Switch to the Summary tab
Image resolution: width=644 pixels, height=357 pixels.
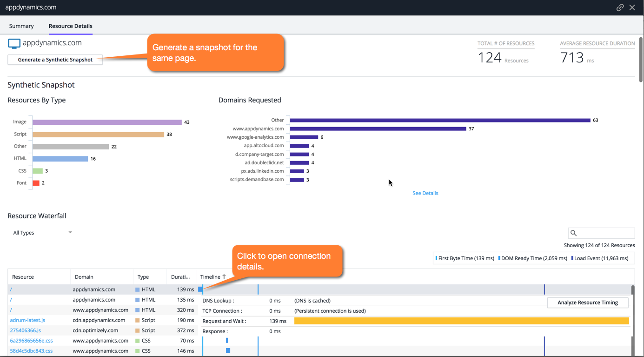[x=21, y=26]
